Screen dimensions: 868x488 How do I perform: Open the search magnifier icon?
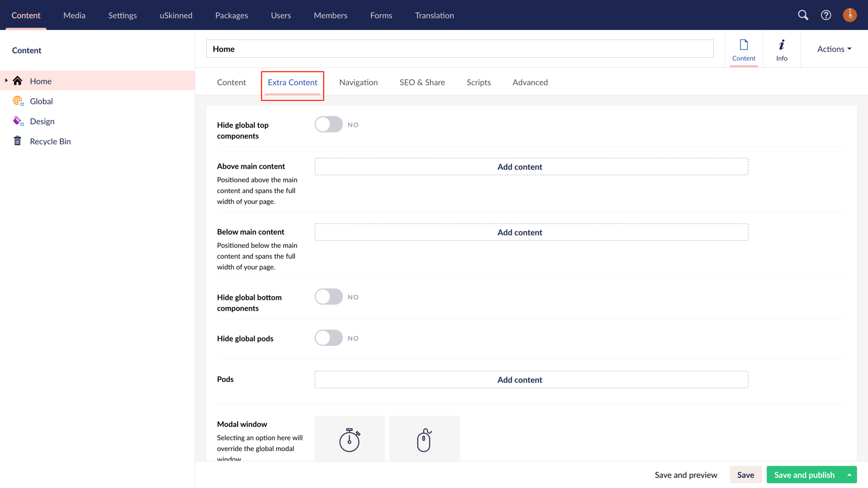pos(803,15)
